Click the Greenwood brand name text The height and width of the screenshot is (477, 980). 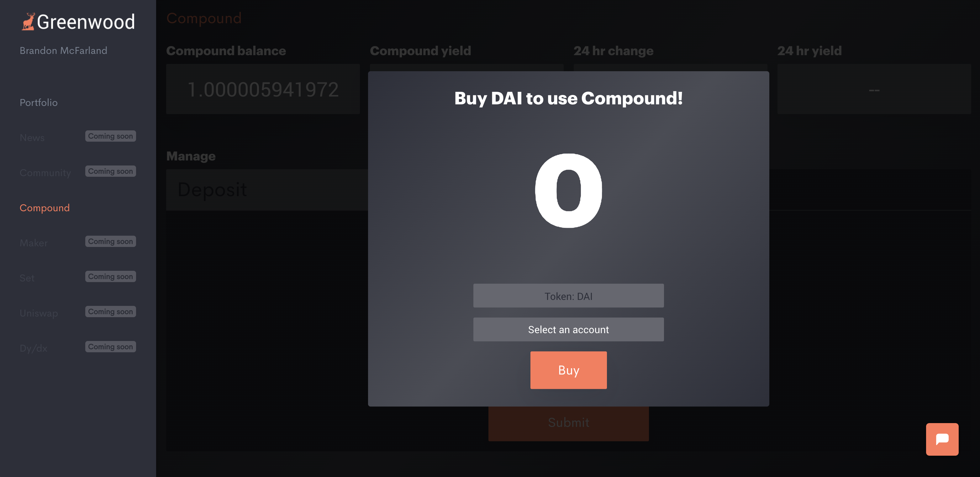click(x=86, y=22)
